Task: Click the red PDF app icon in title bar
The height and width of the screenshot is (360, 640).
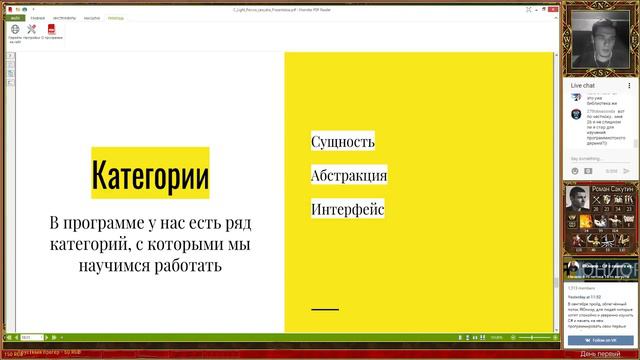Action: click(10, 9)
